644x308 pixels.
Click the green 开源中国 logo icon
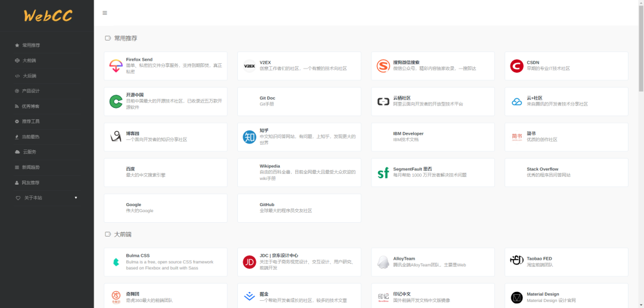coord(116,101)
